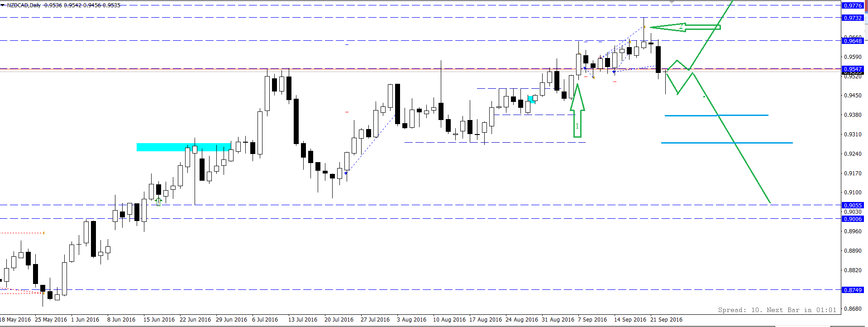Click the 0.9380 value on the price axis
This screenshot has width=868, height=327.
853,115
